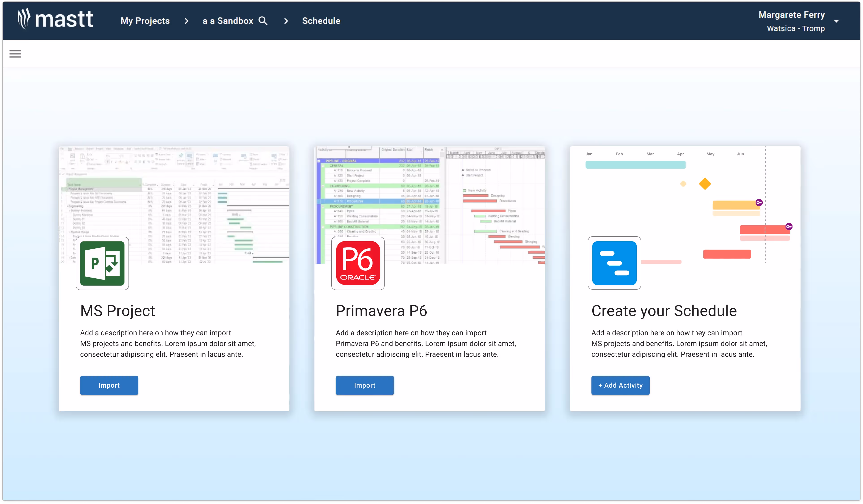The height and width of the screenshot is (504, 863).
Task: Click the Oracle P6 logo icon
Action: pos(358,263)
